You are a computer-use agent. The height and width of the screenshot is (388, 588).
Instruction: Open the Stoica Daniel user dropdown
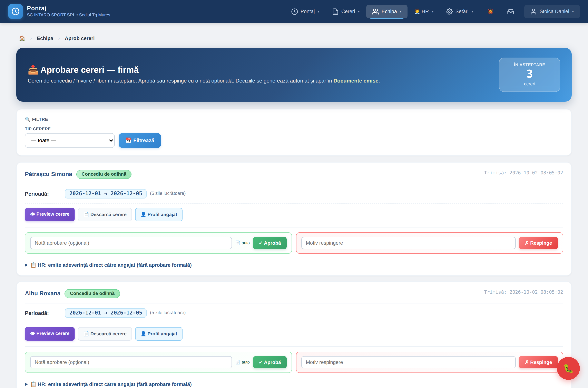(552, 11)
